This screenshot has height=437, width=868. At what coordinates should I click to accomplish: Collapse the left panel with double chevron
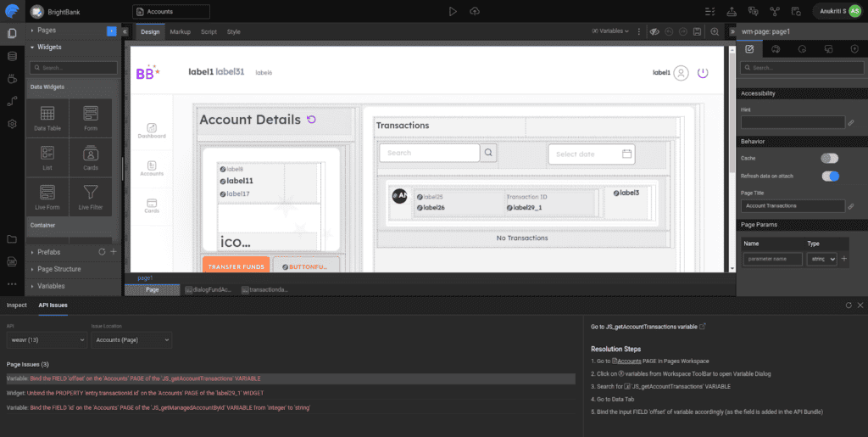point(125,31)
